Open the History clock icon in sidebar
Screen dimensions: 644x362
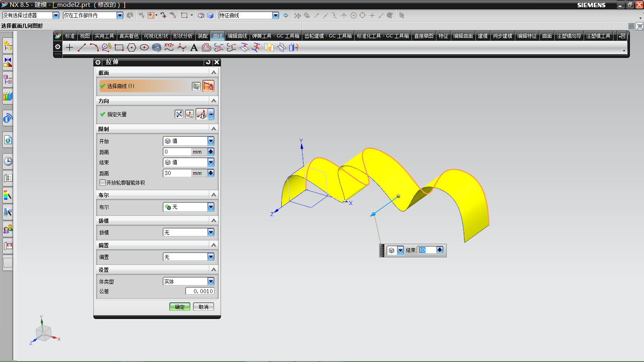8,161
